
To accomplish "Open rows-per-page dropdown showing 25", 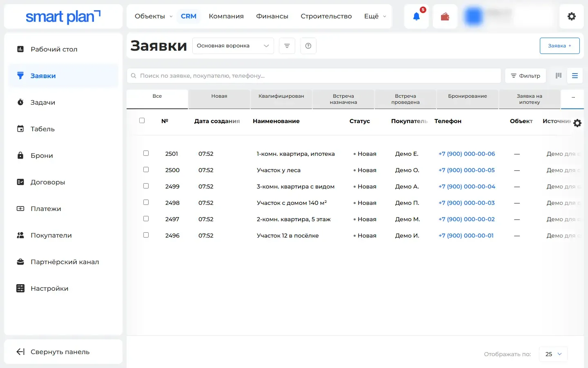I will coord(553,354).
